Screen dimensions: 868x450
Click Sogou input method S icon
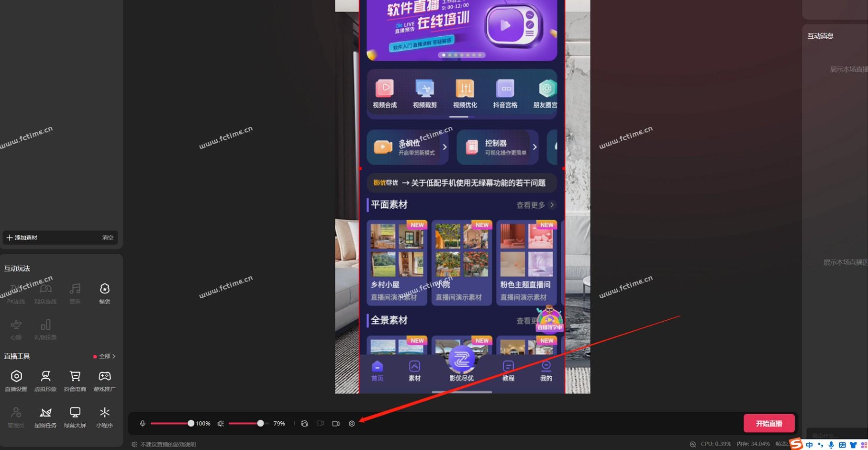coord(796,444)
